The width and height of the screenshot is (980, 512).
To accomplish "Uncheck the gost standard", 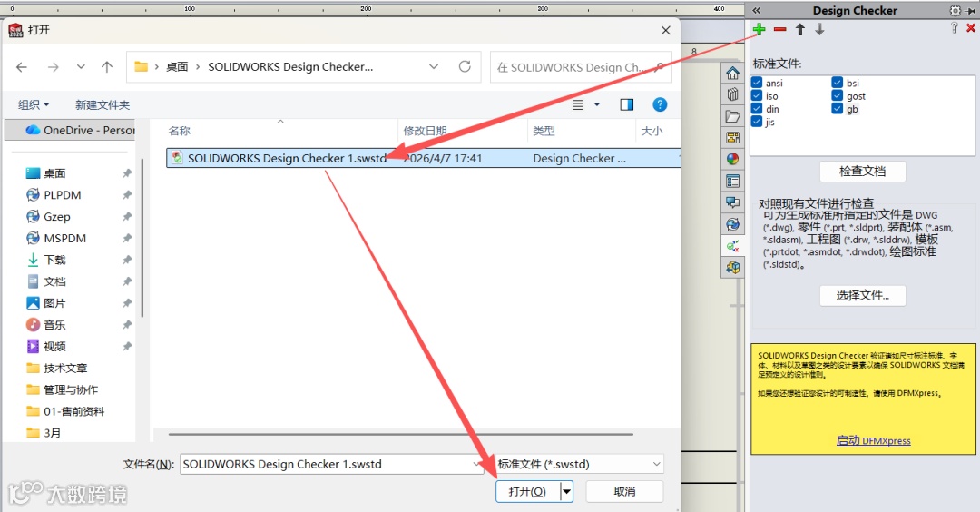I will pyautogui.click(x=838, y=95).
